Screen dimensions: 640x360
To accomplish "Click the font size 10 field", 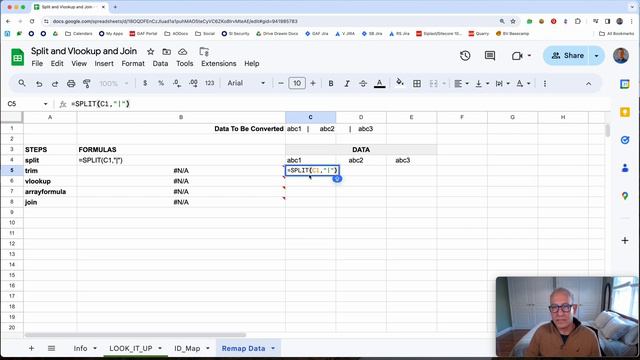I will click(x=297, y=83).
